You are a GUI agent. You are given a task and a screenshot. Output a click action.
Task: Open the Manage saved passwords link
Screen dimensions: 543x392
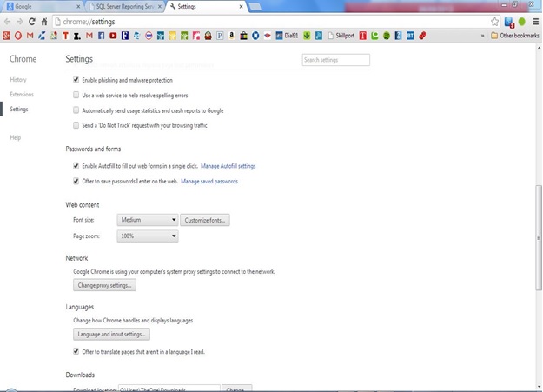(209, 182)
